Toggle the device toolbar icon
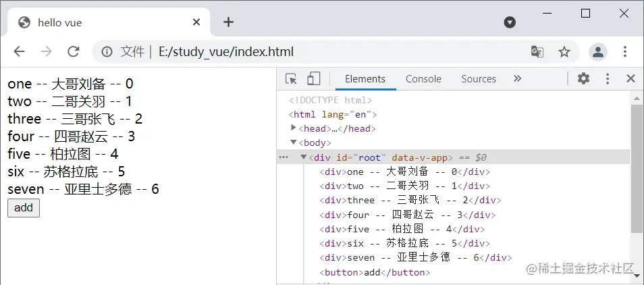 coord(313,78)
